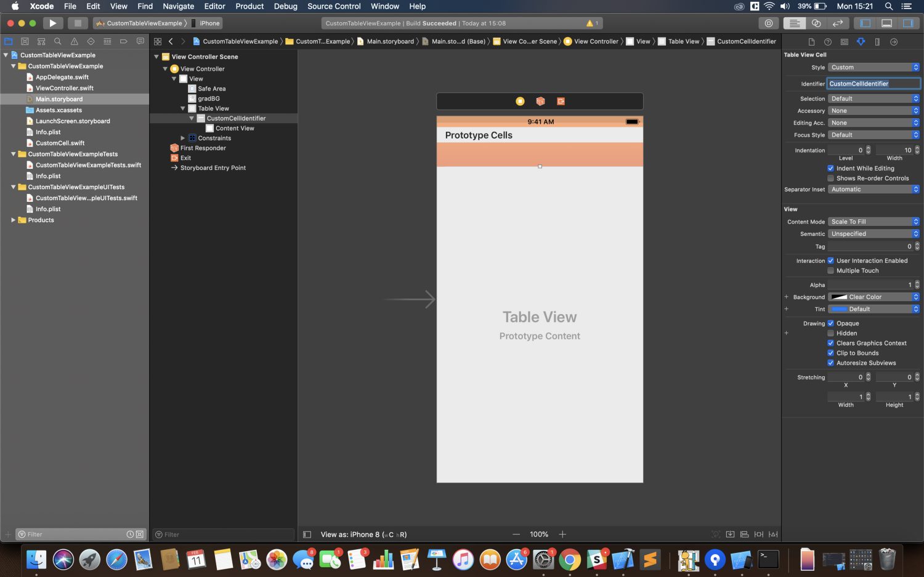
Task: Open the Style dropdown set to Custom
Action: 873,67
